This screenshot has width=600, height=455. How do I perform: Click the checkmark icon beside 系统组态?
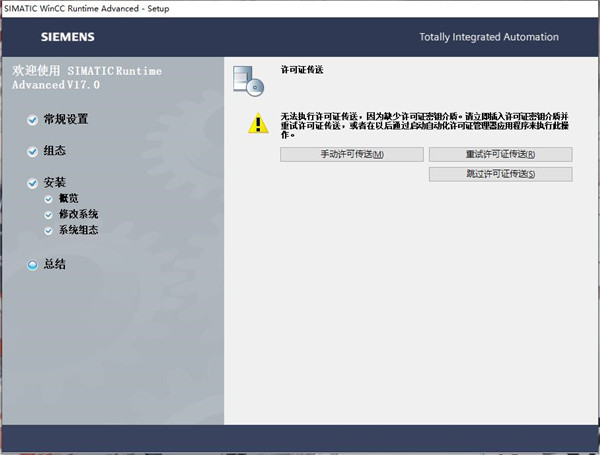(x=48, y=231)
